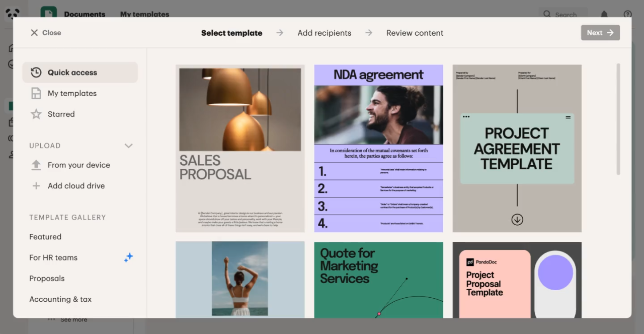Click the Starred star icon
The image size is (644, 334).
[x=36, y=114]
